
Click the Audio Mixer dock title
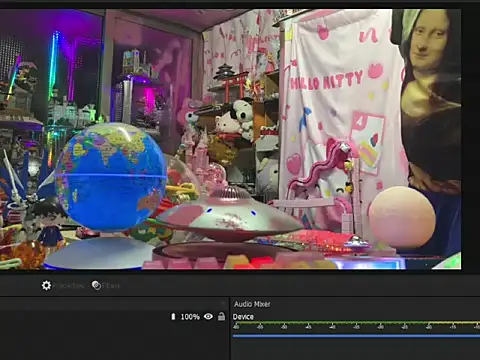(x=252, y=304)
